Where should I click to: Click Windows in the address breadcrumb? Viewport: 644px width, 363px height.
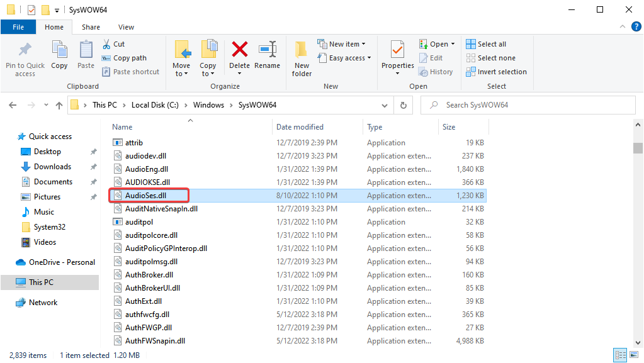click(x=208, y=105)
